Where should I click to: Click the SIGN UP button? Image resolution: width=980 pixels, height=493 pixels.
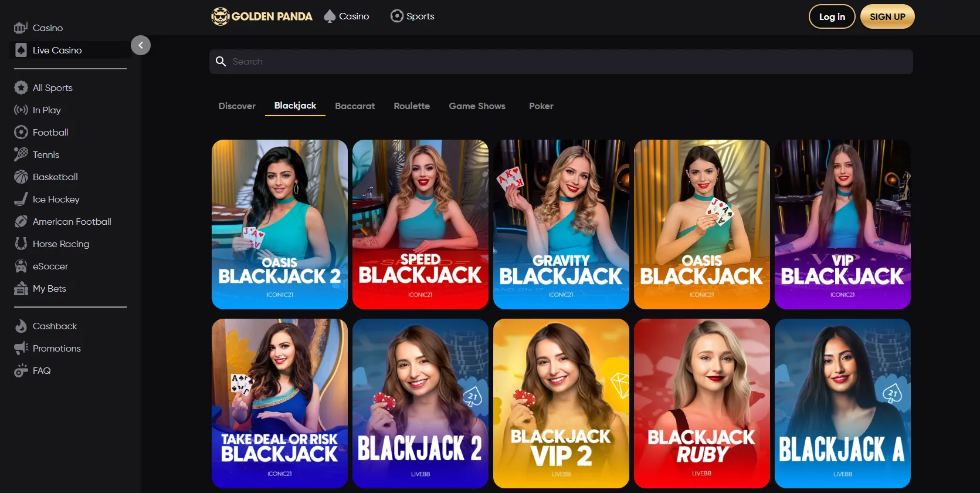[887, 16]
